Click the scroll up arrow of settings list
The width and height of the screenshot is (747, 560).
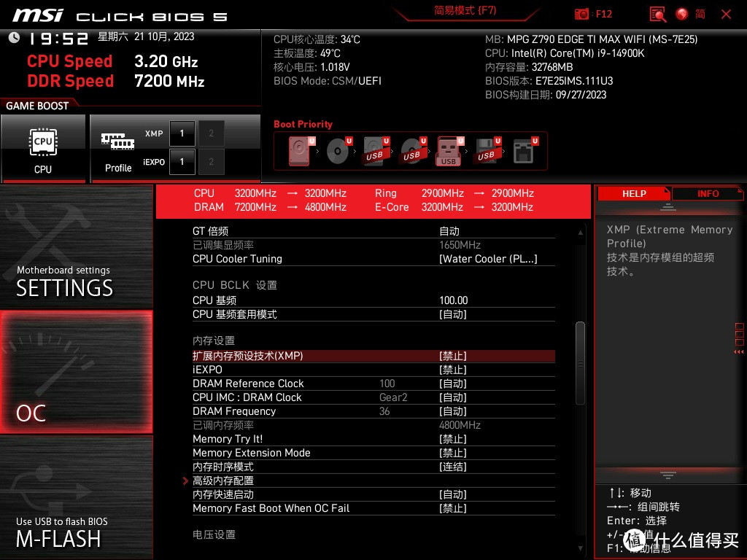pos(580,233)
